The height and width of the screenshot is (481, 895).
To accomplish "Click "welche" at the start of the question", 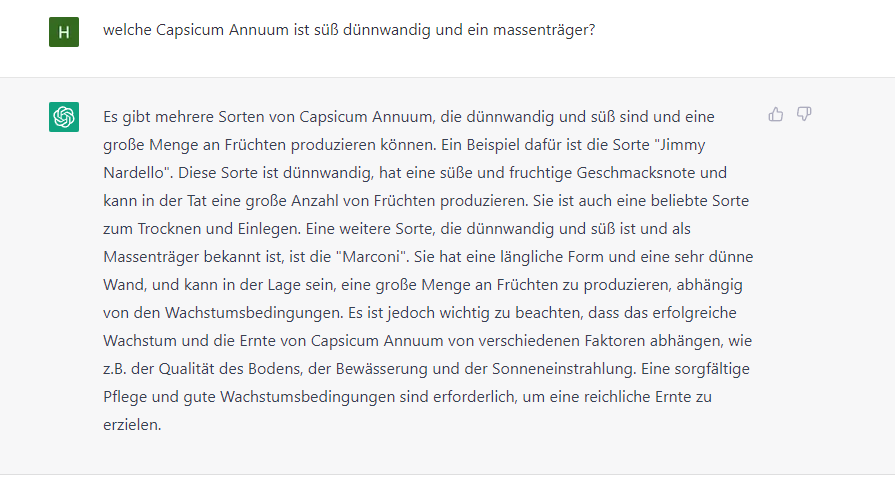I will coord(127,30).
